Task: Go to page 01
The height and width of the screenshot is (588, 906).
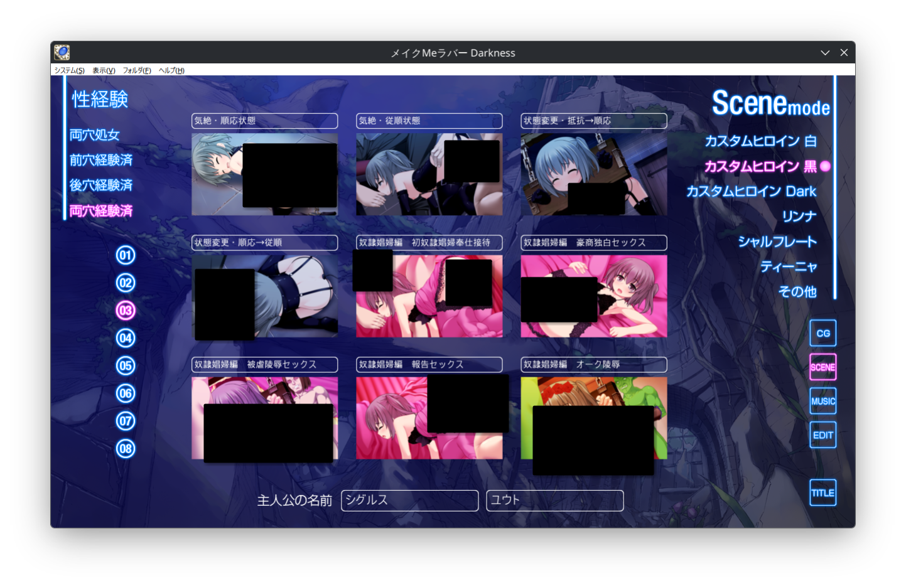Action: tap(126, 255)
